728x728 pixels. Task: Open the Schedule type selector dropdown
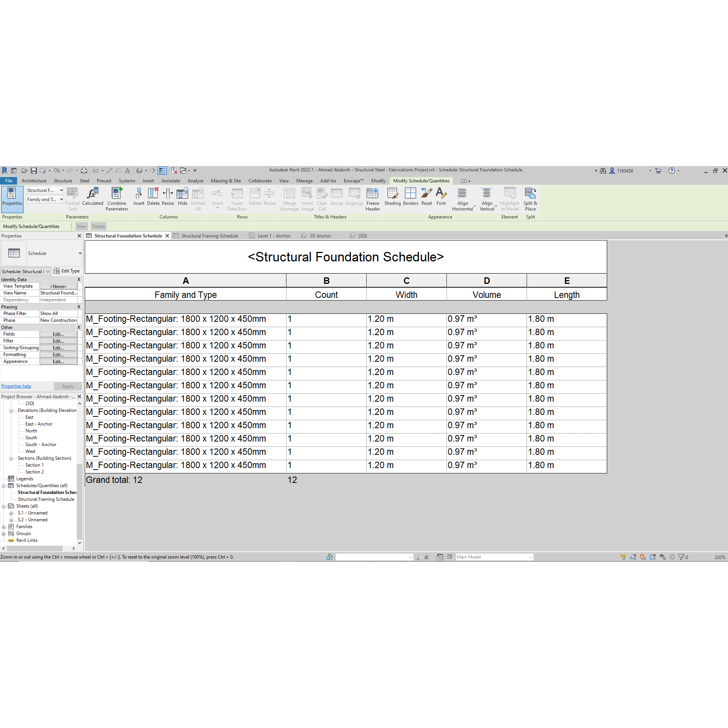point(80,253)
